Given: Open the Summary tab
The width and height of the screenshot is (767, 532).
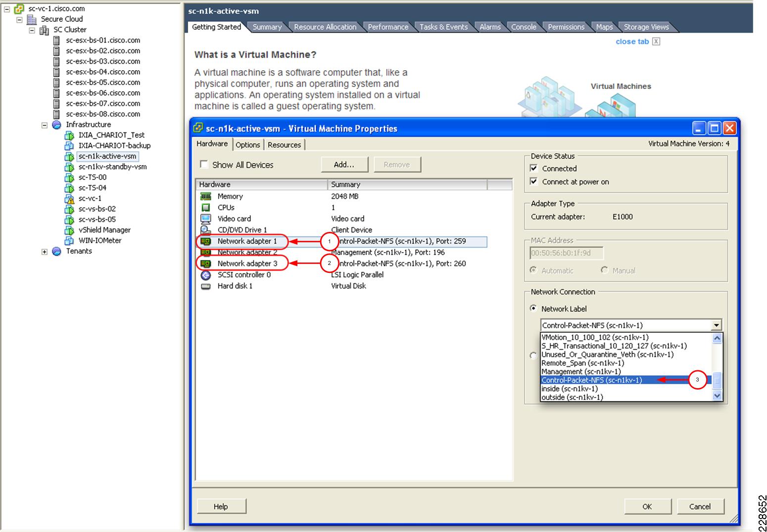Looking at the screenshot, I should tap(267, 27).
